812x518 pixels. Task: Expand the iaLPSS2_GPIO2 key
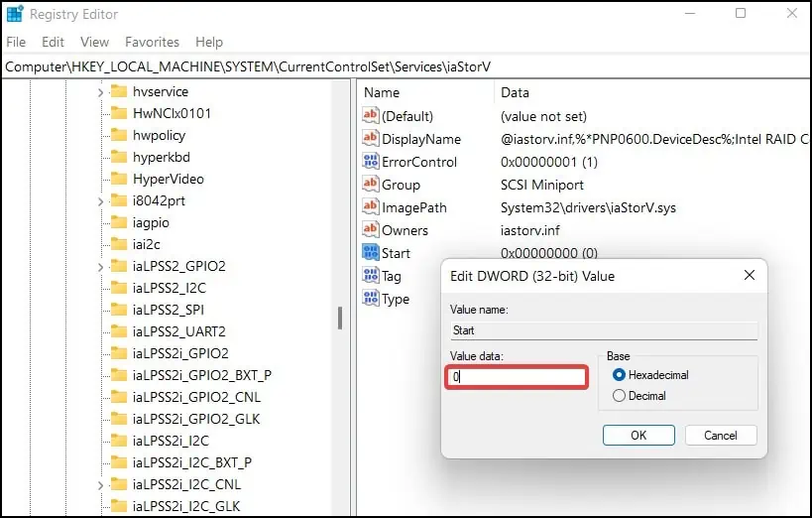(x=100, y=267)
